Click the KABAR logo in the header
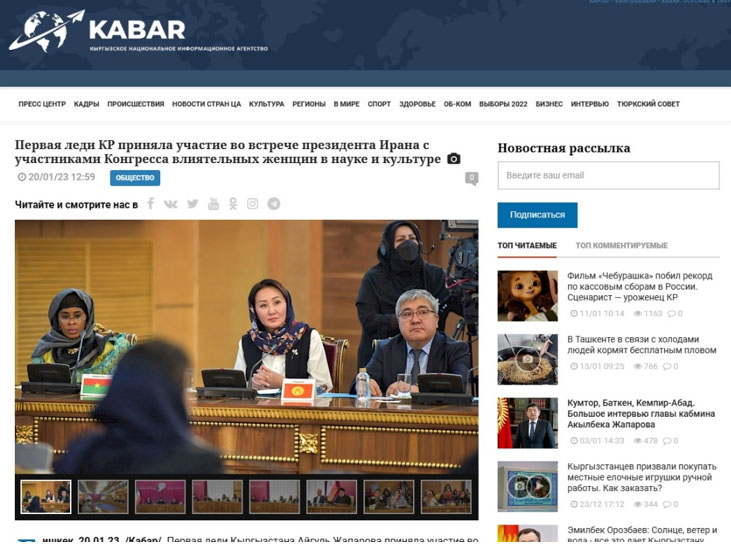The image size is (731, 553). click(138, 32)
